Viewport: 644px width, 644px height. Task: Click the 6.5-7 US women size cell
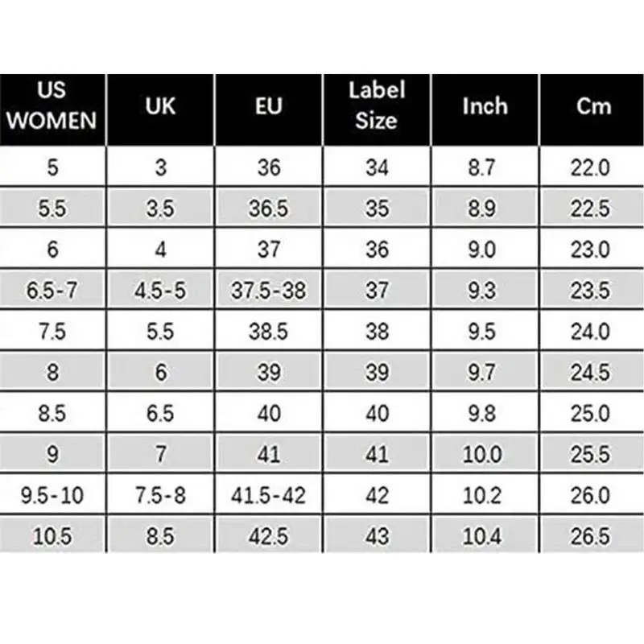tap(52, 290)
